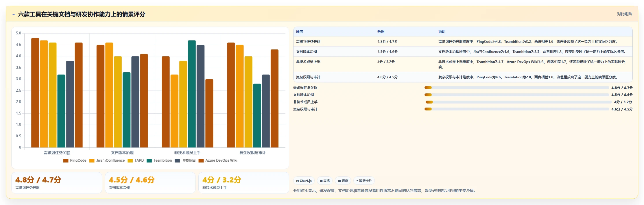Click the 文档版本治理 x-axis label
The height and width of the screenshot is (205, 644).
click(122, 153)
